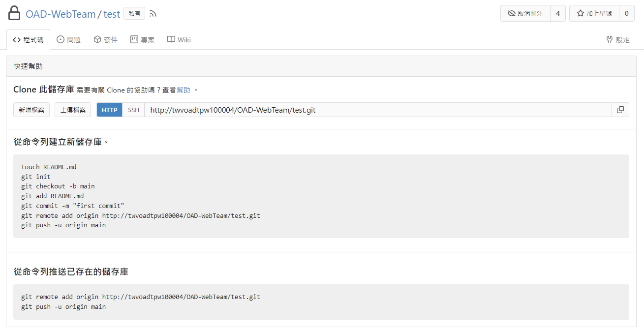This screenshot has width=644, height=333.
Task: Open repository 設定 settings
Action: point(618,40)
